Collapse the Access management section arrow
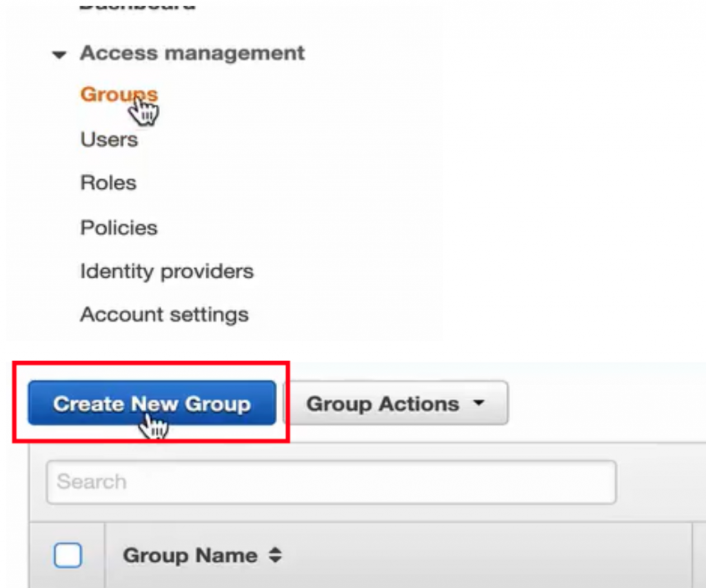 (59, 55)
